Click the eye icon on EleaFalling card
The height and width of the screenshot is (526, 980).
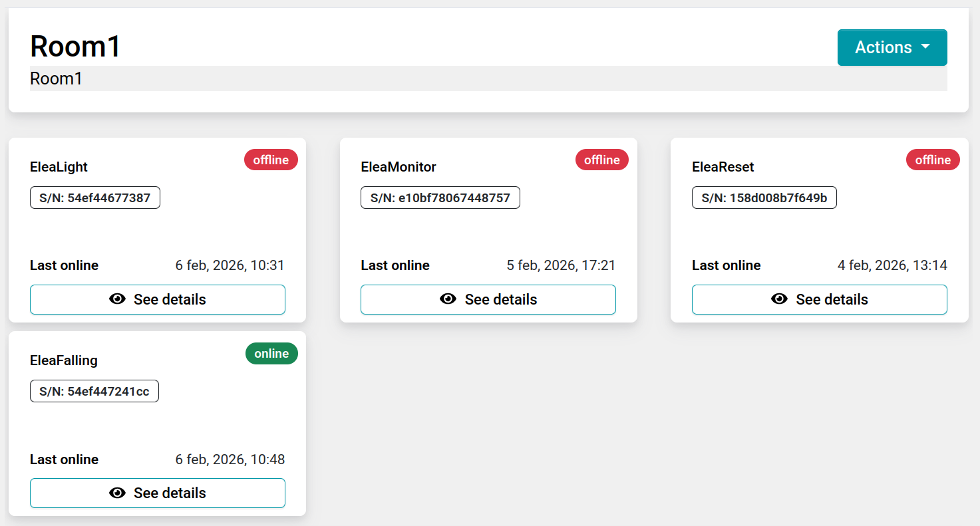[x=117, y=493]
